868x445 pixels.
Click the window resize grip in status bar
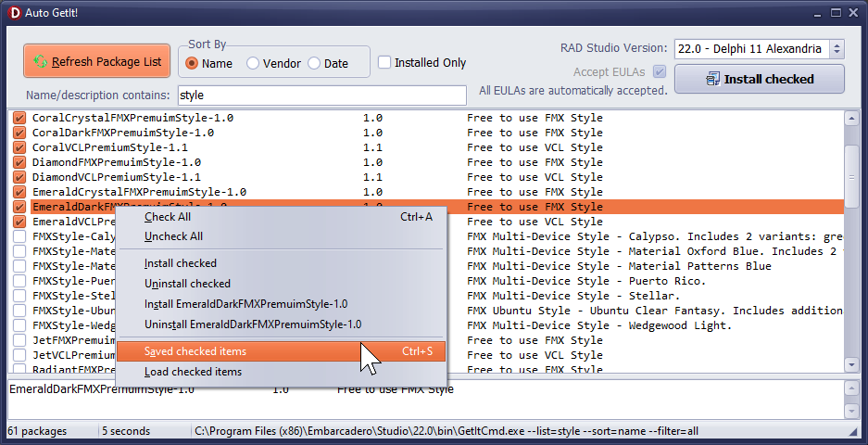(852, 432)
